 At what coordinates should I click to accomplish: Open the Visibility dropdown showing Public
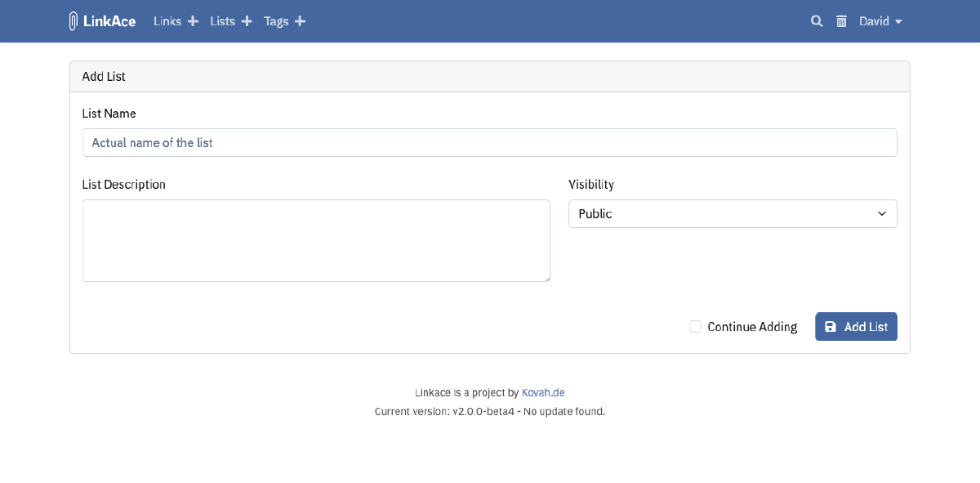point(733,213)
